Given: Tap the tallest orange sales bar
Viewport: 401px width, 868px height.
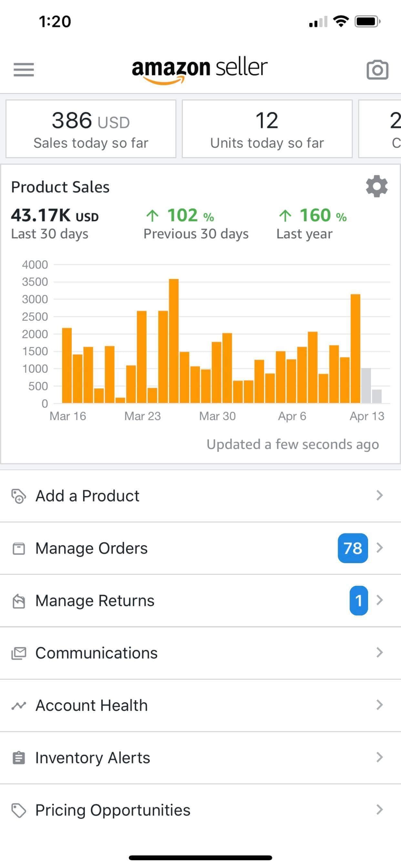Looking at the screenshot, I should pyautogui.click(x=174, y=340).
